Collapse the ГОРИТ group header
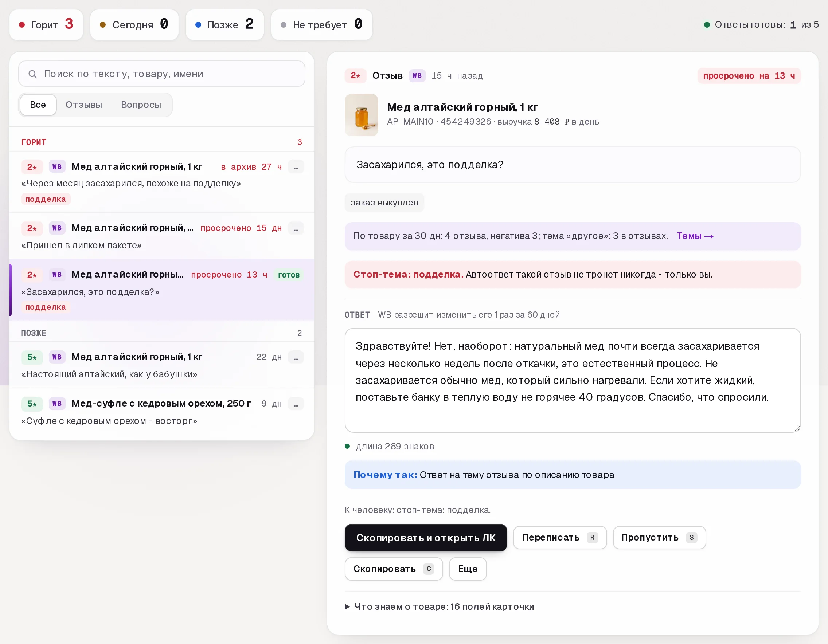 click(161, 142)
